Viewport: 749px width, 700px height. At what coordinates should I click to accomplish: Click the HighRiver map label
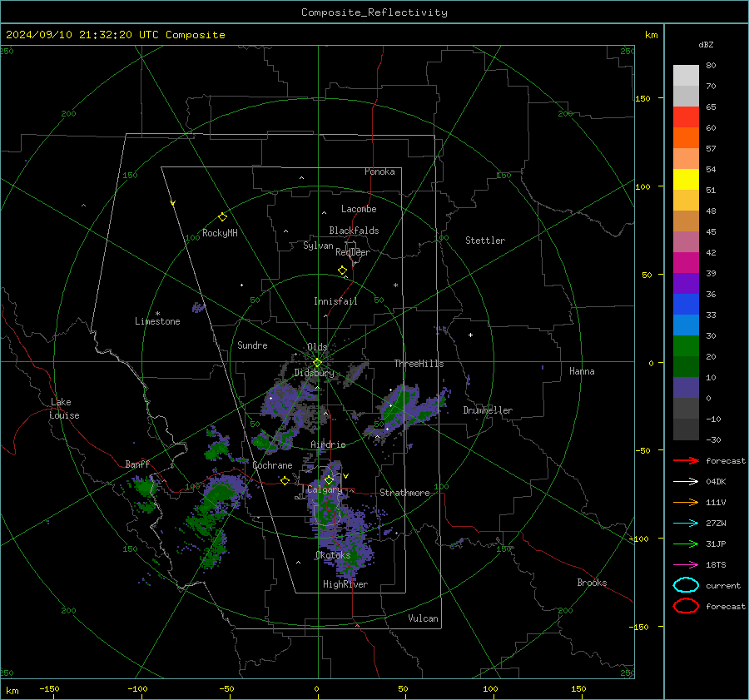[345, 584]
